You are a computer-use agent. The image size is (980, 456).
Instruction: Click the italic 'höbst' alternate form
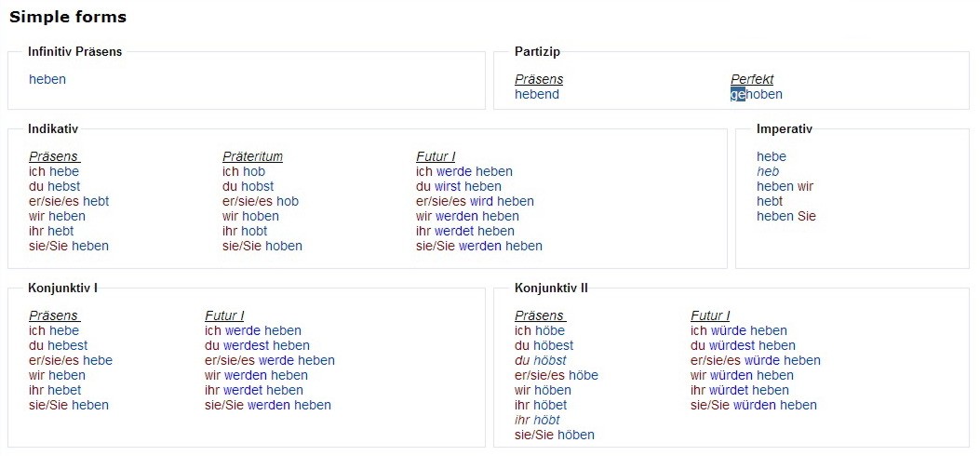[550, 360]
